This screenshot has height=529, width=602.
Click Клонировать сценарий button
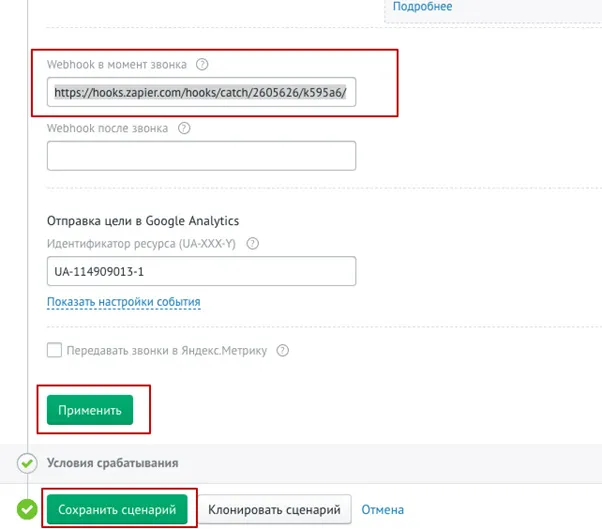click(x=274, y=509)
